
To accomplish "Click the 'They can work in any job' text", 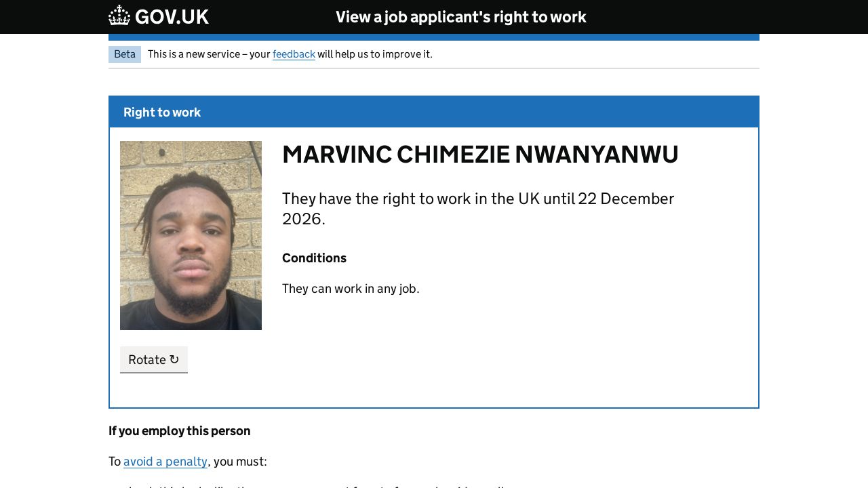I will click(351, 289).
